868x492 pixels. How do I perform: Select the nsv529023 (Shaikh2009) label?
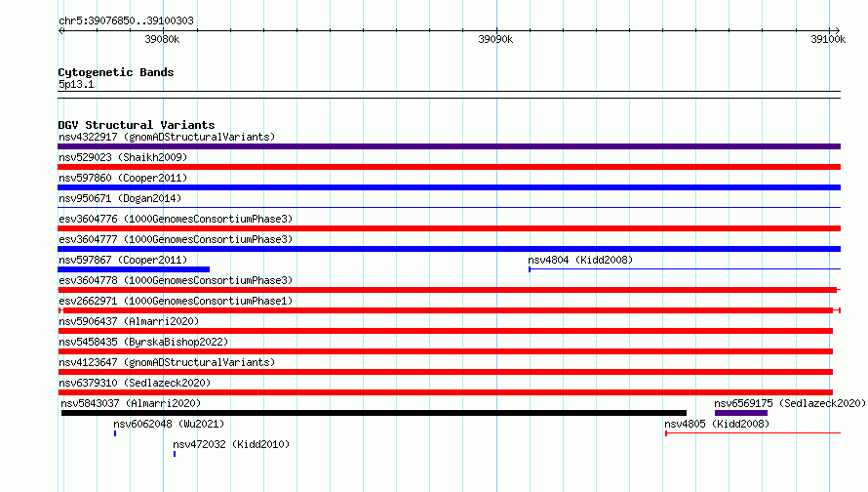[x=123, y=157]
